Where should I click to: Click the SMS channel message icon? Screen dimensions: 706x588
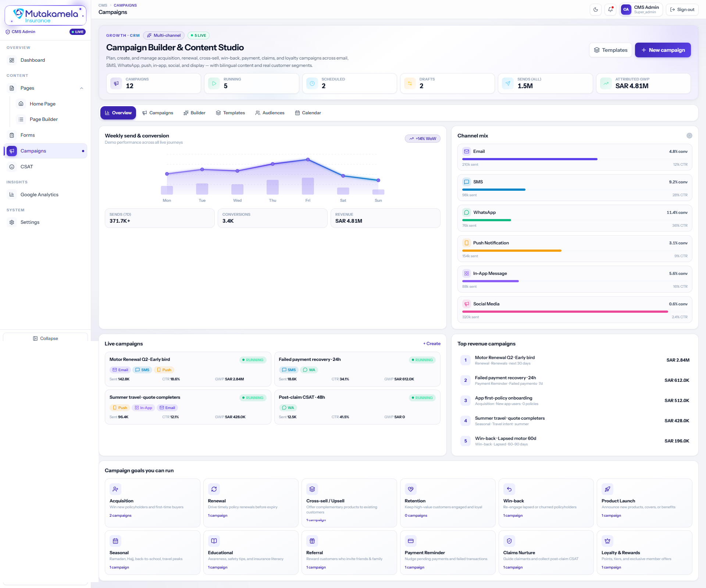[x=467, y=182]
